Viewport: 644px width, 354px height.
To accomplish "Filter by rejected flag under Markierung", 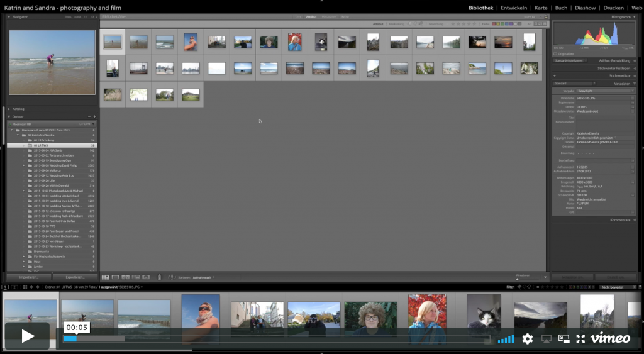I will tap(421, 24).
